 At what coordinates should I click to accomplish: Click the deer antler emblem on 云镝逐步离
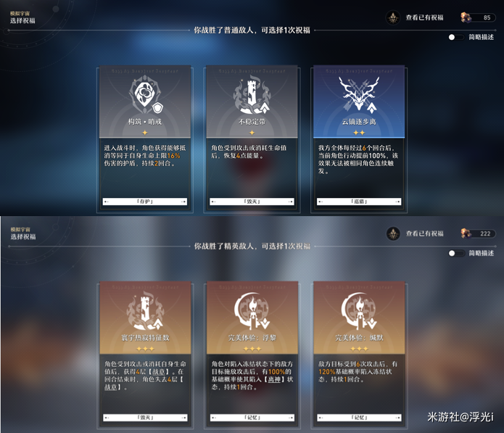tap(359, 94)
